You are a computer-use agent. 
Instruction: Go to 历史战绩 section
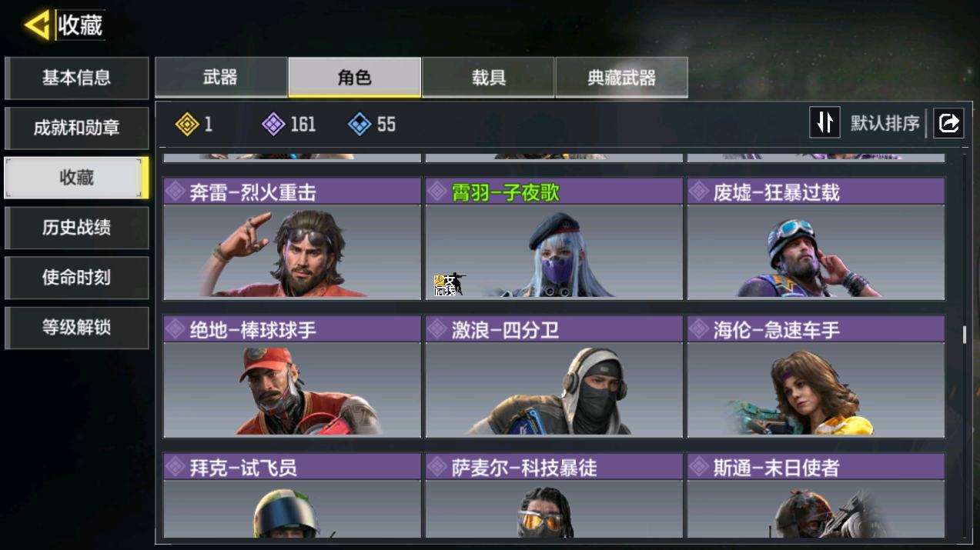[x=76, y=228]
